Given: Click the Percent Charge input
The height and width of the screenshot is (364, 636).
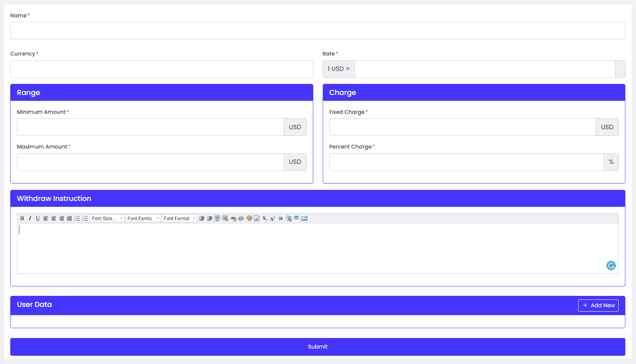Looking at the screenshot, I should coord(467,162).
